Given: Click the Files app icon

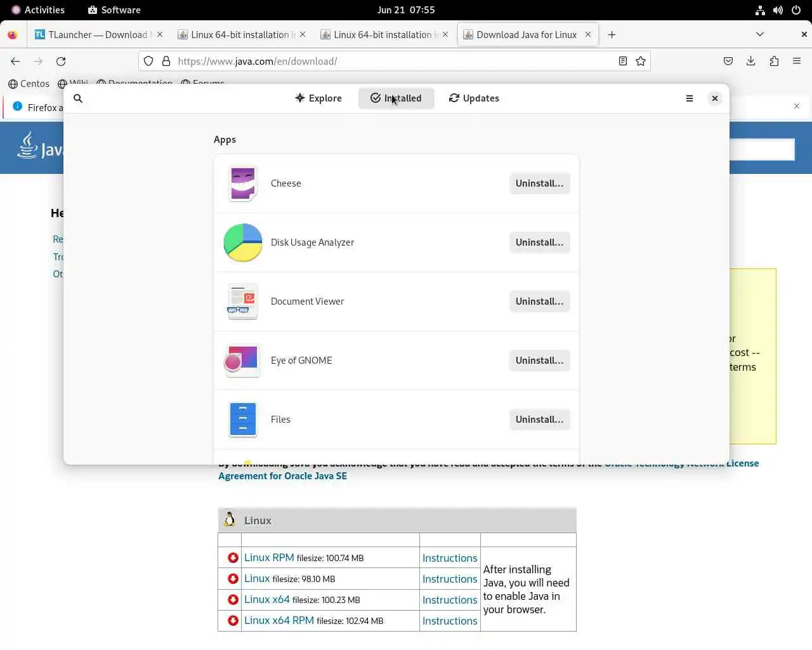Looking at the screenshot, I should click(242, 420).
